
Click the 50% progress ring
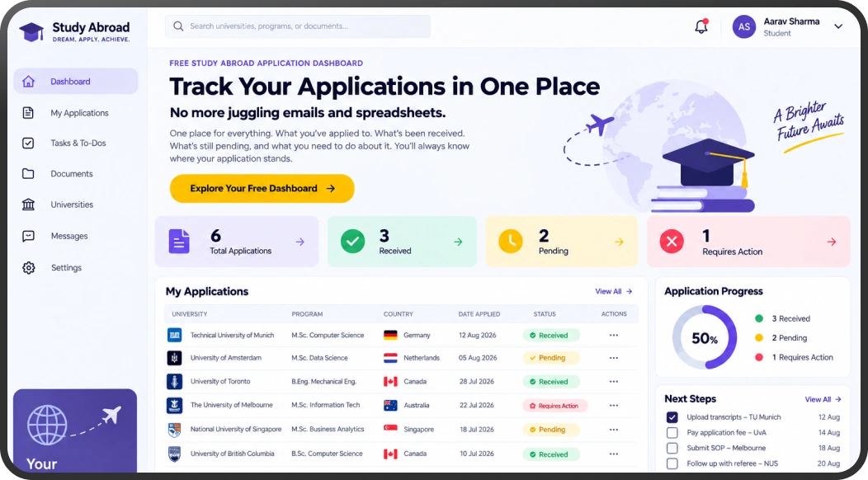click(x=704, y=337)
